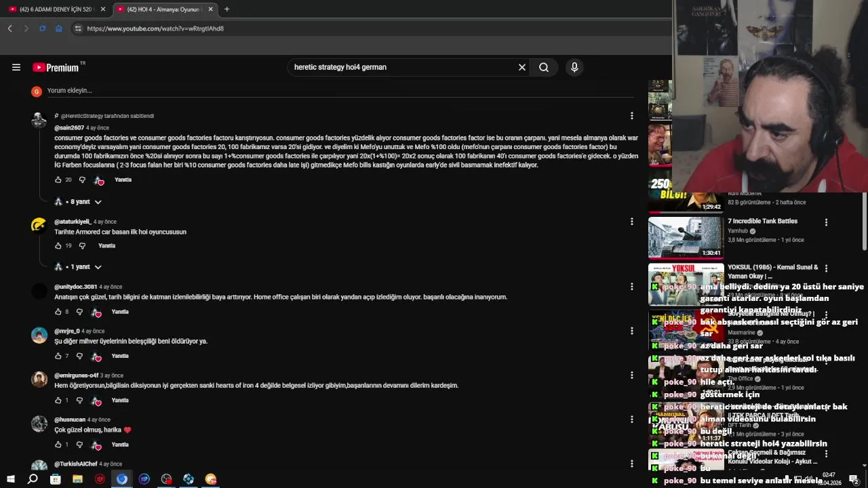The width and height of the screenshot is (868, 488).
Task: Click the search magnifier button
Action: (x=544, y=67)
